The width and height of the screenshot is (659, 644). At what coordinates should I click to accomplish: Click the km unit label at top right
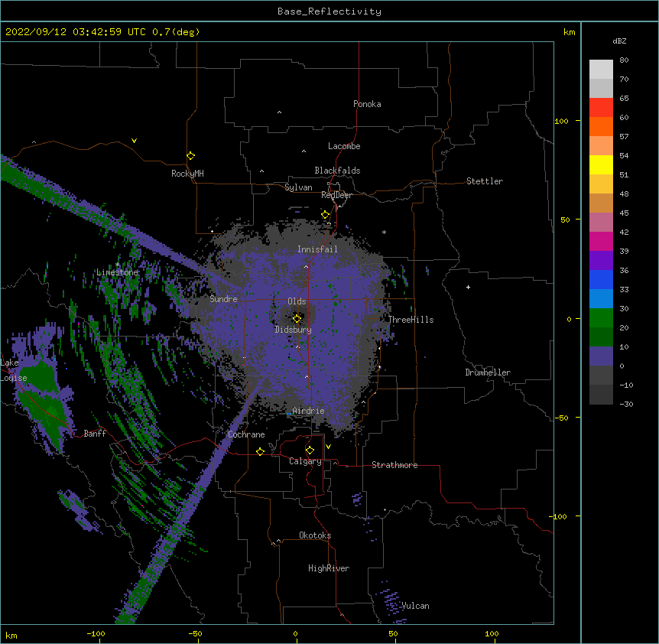pyautogui.click(x=569, y=32)
